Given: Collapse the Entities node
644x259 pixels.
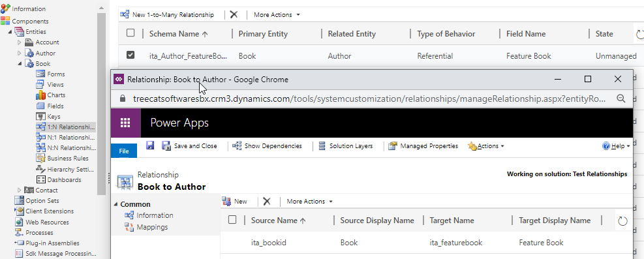Looking at the screenshot, I should click(10, 31).
